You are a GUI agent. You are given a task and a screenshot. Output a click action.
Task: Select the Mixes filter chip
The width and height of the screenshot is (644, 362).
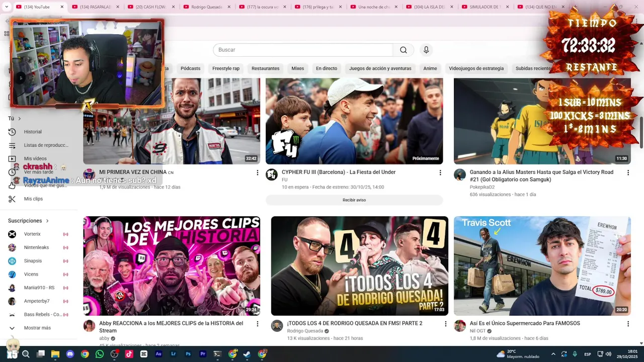tap(297, 68)
